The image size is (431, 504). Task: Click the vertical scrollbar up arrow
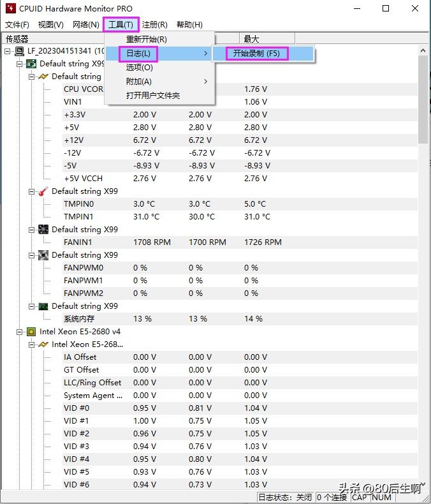tap(423, 50)
